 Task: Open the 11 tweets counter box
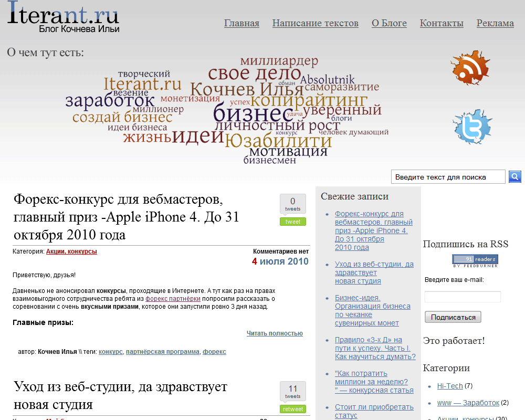pos(292,391)
